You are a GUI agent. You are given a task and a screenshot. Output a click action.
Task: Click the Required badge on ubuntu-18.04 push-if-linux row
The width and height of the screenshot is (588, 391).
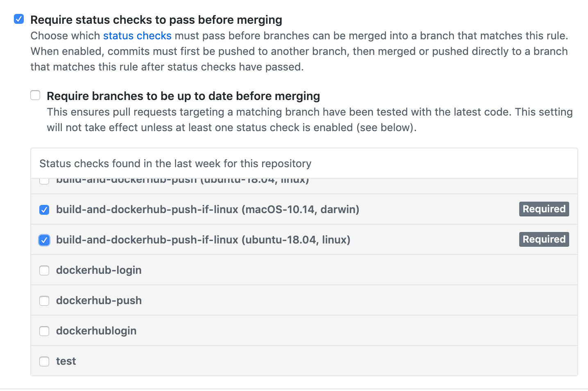pyautogui.click(x=544, y=239)
